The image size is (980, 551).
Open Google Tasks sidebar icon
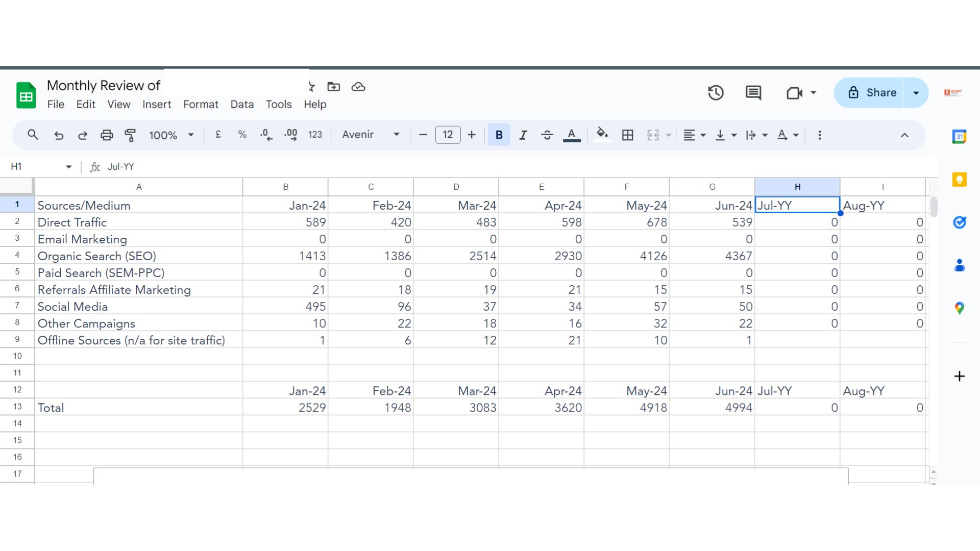tap(959, 222)
